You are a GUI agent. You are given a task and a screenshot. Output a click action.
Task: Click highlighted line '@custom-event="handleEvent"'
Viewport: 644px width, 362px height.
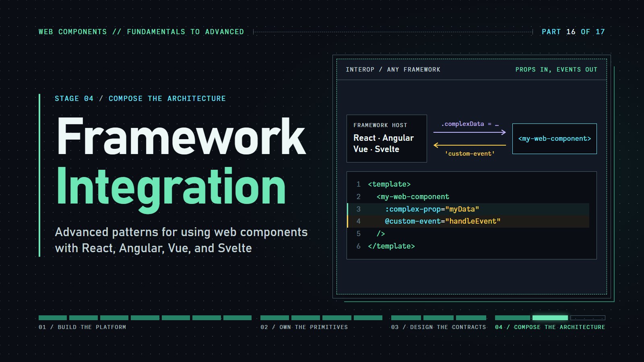tap(469, 221)
